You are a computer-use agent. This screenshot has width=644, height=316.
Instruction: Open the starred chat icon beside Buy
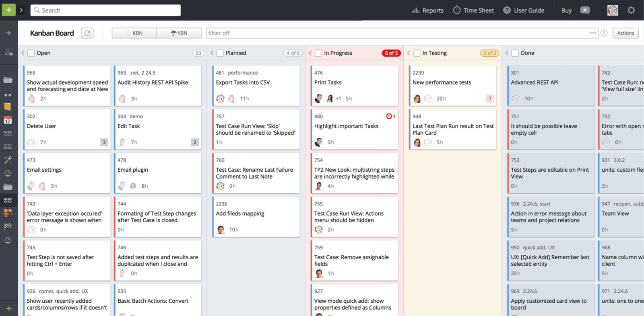click(585, 10)
